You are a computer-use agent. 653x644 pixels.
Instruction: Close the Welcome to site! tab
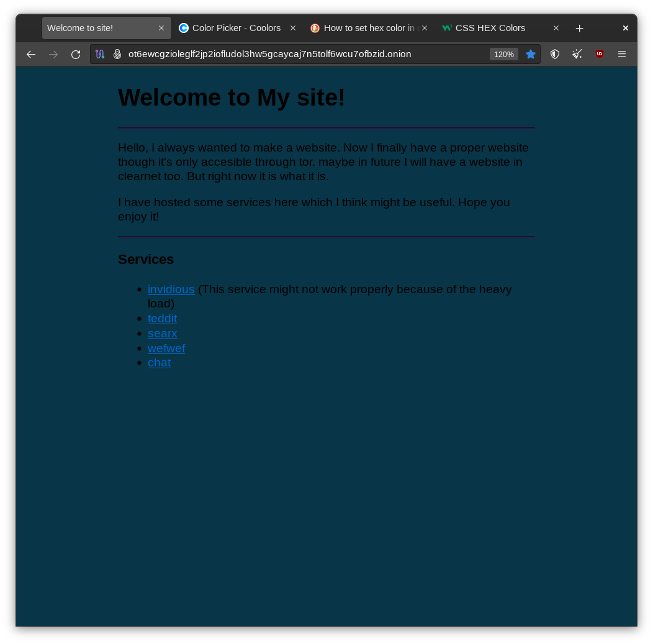click(x=161, y=28)
